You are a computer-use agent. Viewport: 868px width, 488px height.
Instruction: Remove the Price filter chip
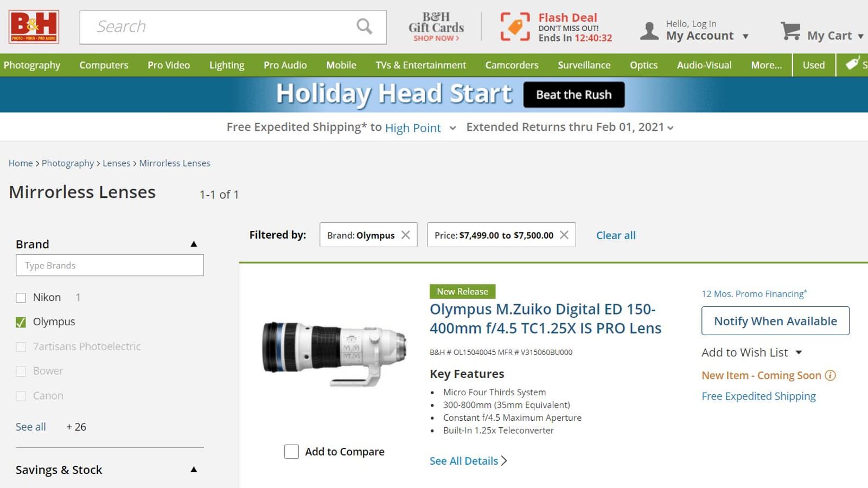pos(564,235)
